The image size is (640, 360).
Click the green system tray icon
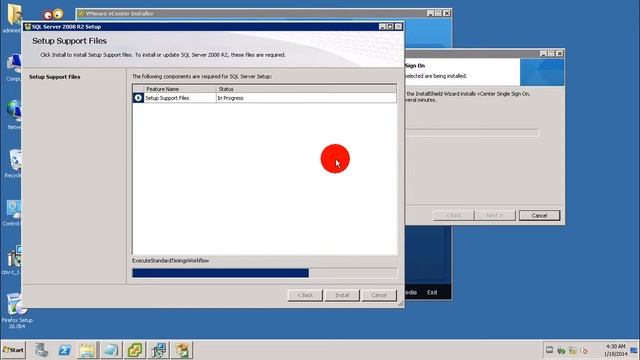coord(561,350)
